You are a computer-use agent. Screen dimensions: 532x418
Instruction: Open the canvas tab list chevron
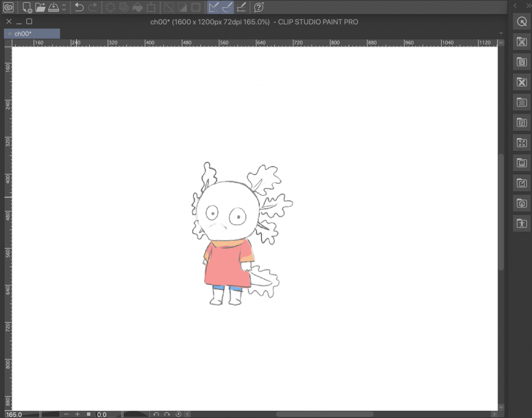coord(501,33)
